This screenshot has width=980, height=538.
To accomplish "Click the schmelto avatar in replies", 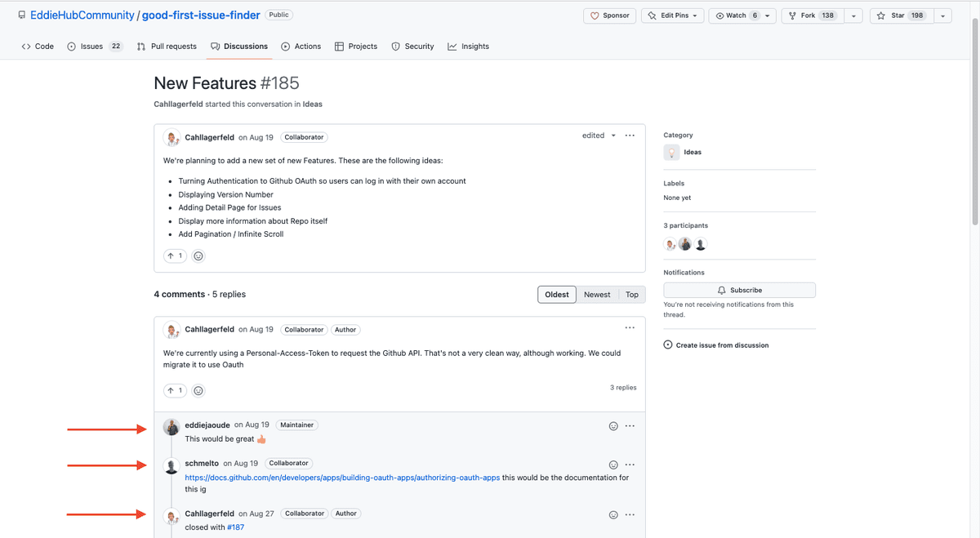I will coord(171,466).
